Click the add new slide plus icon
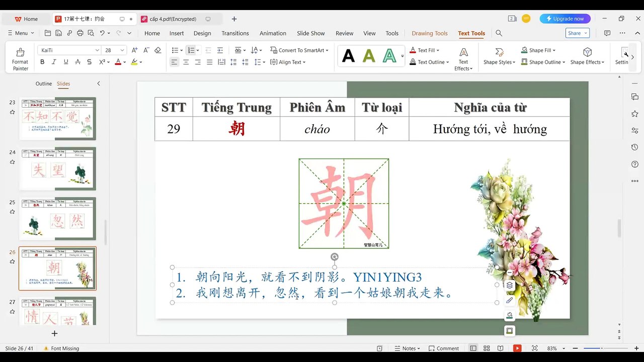 point(54,333)
